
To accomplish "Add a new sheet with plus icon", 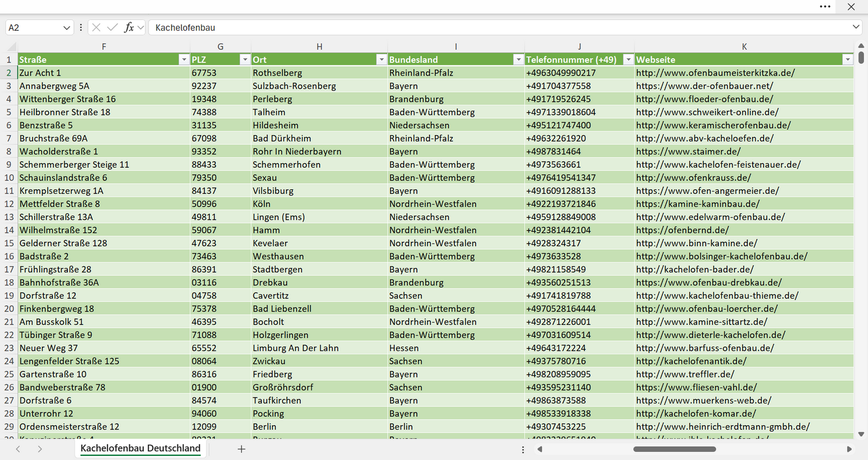I will click(241, 449).
